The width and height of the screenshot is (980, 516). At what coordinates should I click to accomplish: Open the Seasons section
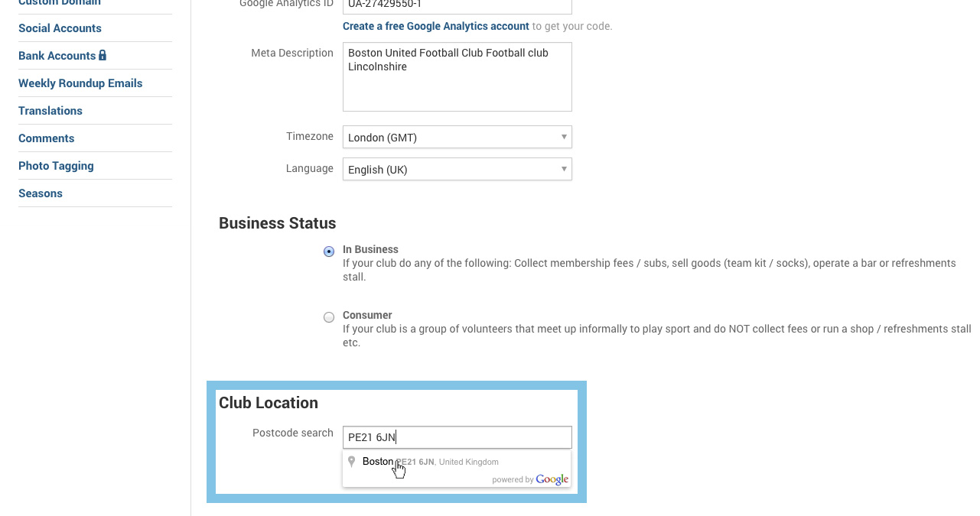[41, 193]
